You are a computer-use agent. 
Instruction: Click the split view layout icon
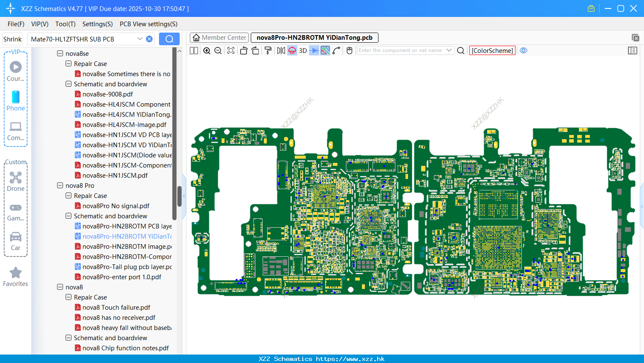194,50
